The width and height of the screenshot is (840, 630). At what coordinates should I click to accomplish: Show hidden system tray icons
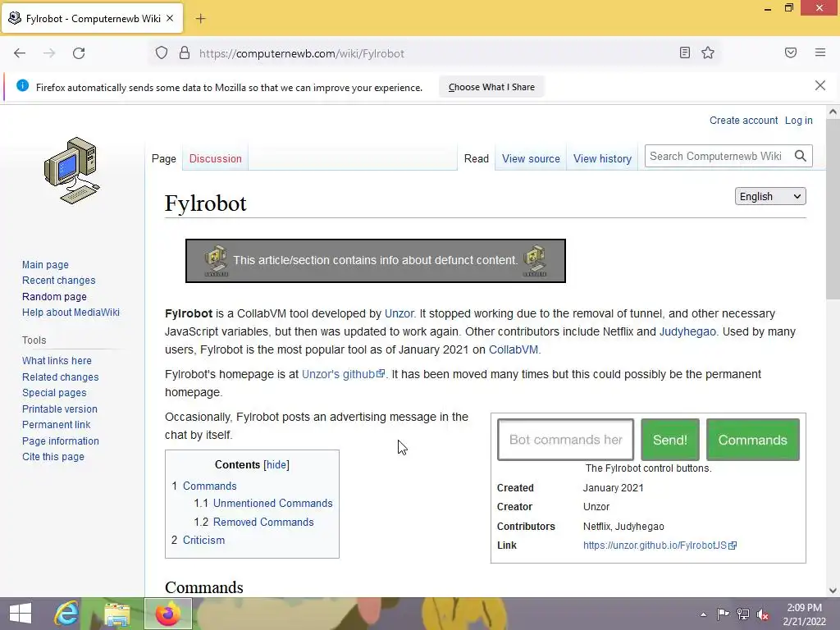tap(703, 614)
